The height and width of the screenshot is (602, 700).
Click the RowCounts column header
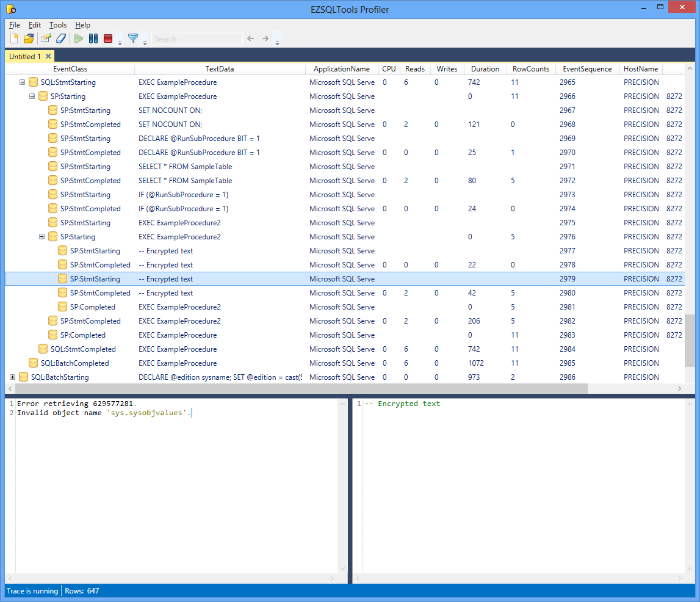[531, 69]
